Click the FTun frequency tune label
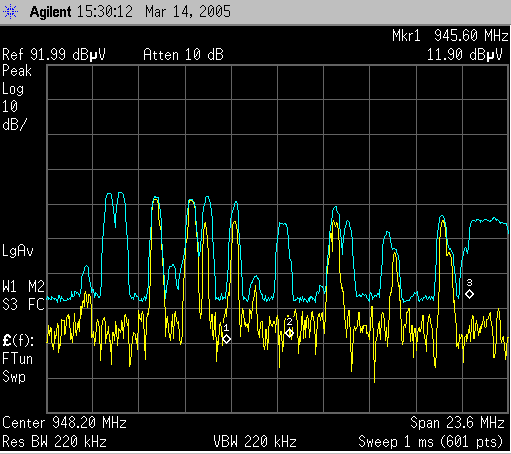511x454 pixels. [x=17, y=359]
